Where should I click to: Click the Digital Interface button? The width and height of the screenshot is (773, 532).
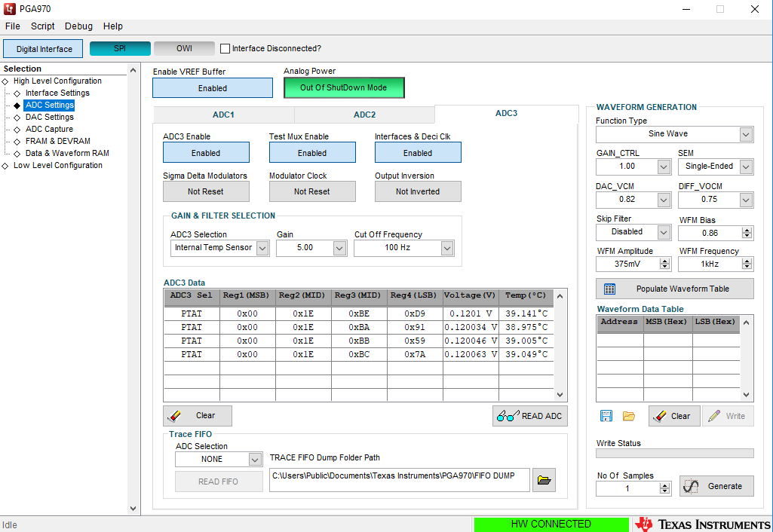click(43, 49)
